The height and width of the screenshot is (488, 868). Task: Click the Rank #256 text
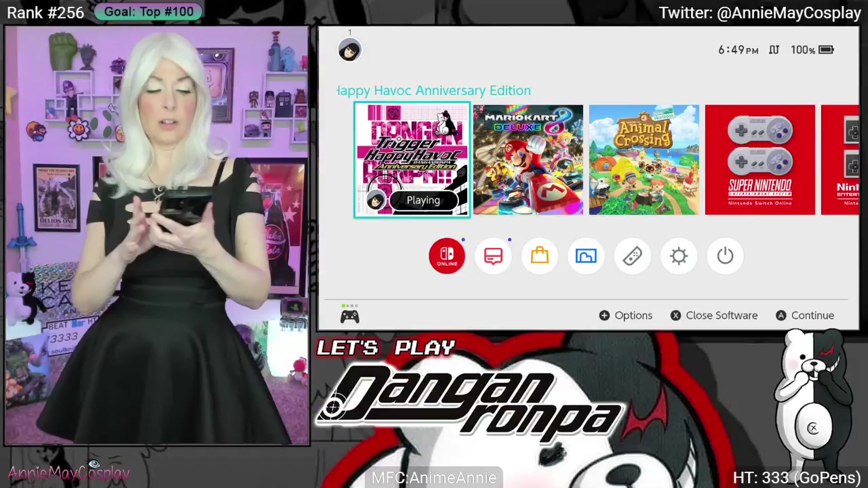click(x=45, y=13)
